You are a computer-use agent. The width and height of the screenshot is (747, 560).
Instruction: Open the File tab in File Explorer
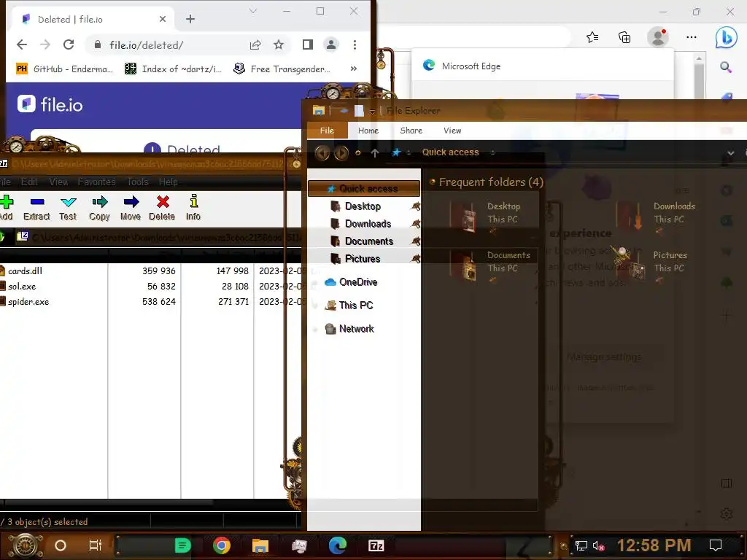327,131
